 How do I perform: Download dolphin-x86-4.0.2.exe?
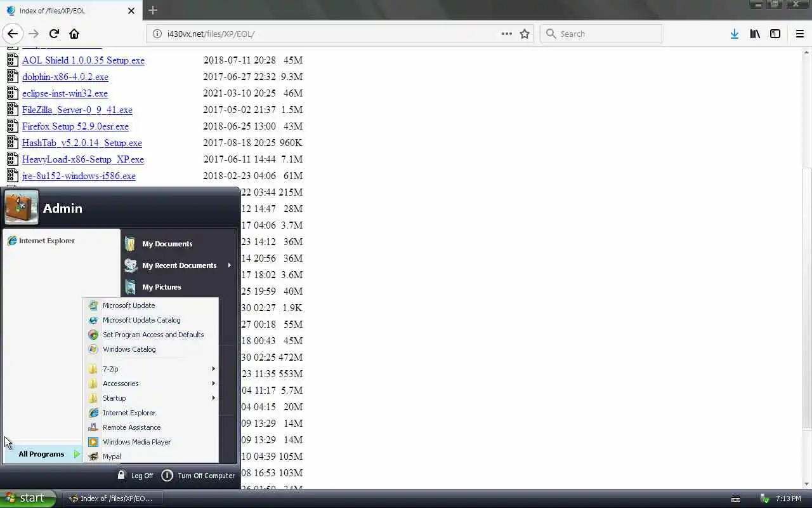point(65,77)
